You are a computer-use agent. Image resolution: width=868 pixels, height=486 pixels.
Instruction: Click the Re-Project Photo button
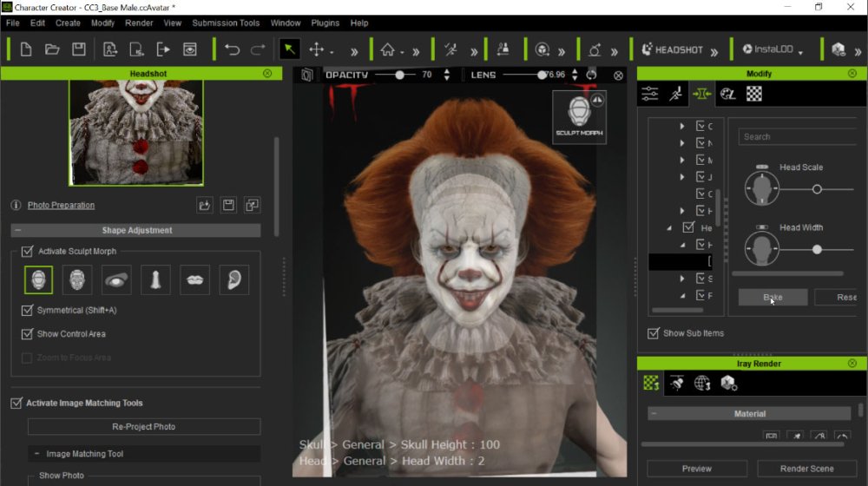[x=144, y=427]
